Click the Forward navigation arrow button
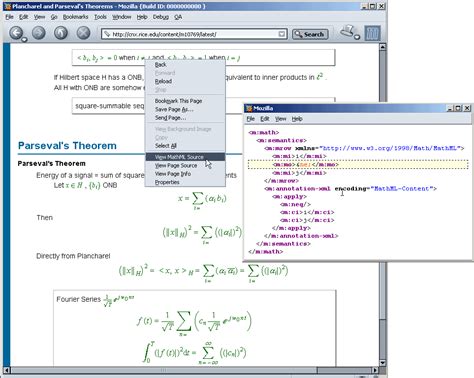The image size is (474, 378). click(39, 33)
